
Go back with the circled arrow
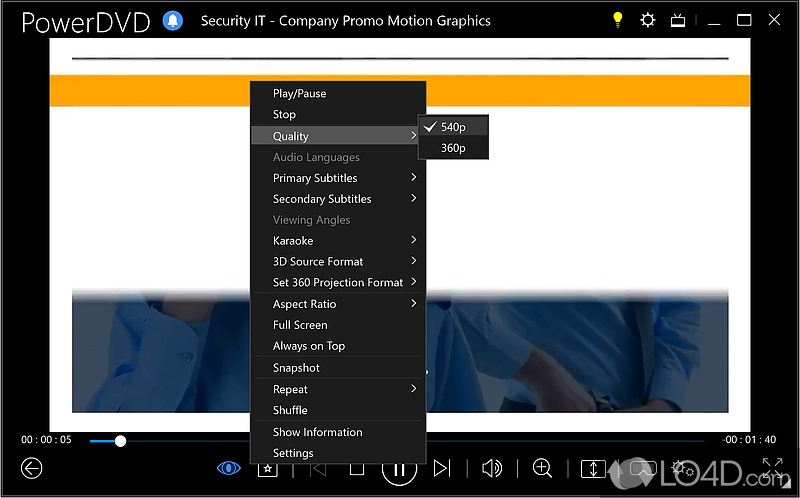point(32,468)
